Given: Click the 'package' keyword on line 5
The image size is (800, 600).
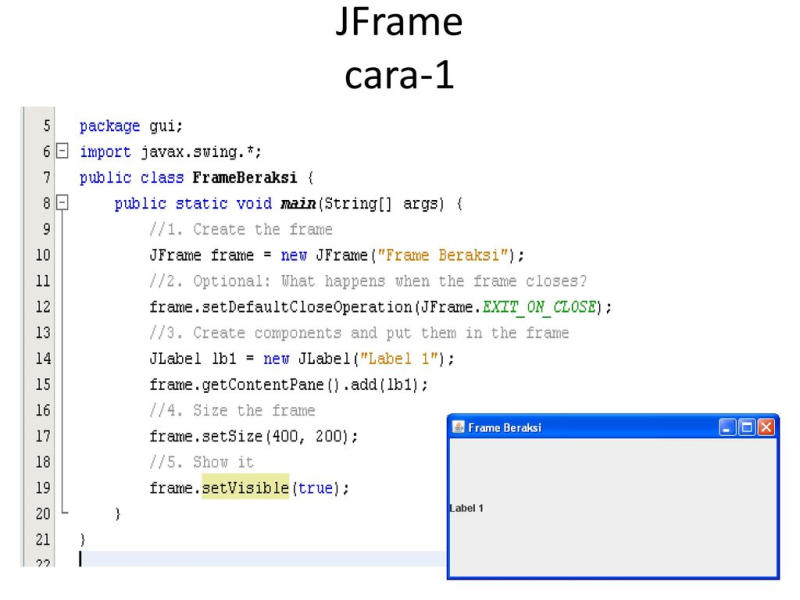Looking at the screenshot, I should click(x=110, y=126).
